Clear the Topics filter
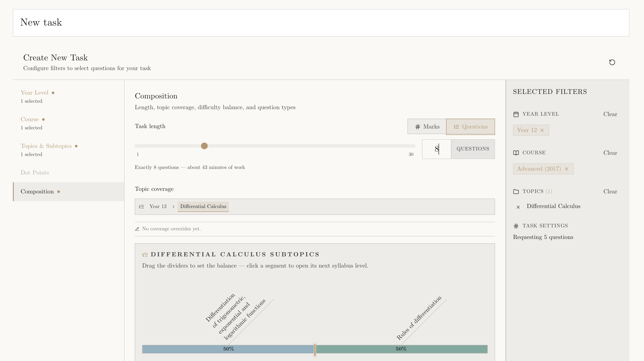 pos(610,192)
